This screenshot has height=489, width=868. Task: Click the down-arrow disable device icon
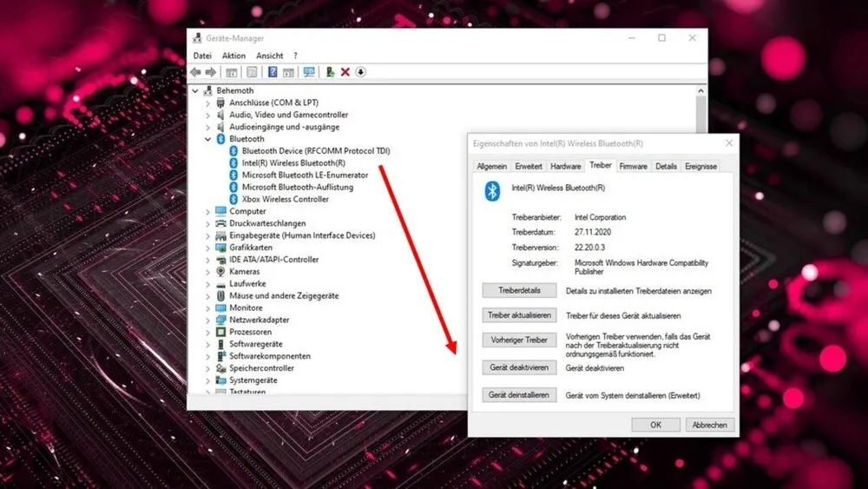(360, 72)
